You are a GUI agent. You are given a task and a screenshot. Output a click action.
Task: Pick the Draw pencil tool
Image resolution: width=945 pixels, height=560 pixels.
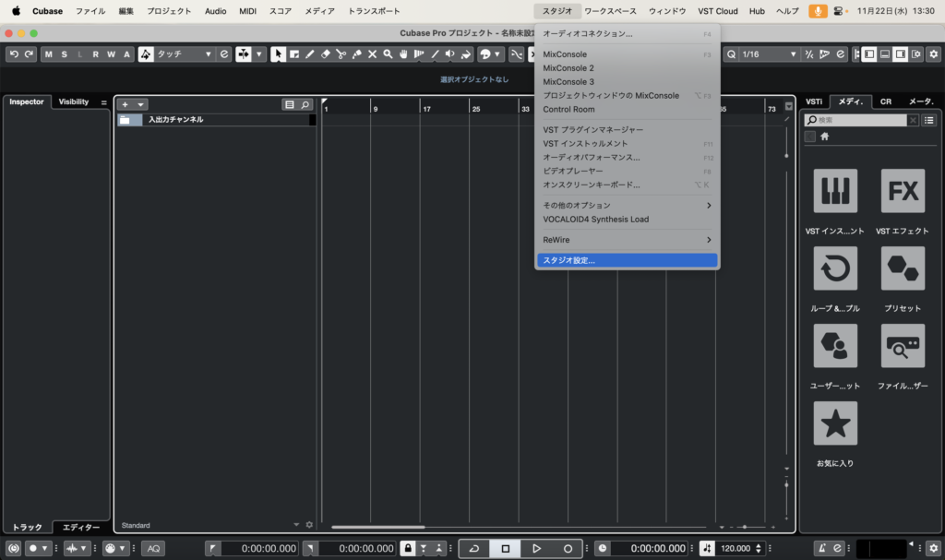pos(309,54)
